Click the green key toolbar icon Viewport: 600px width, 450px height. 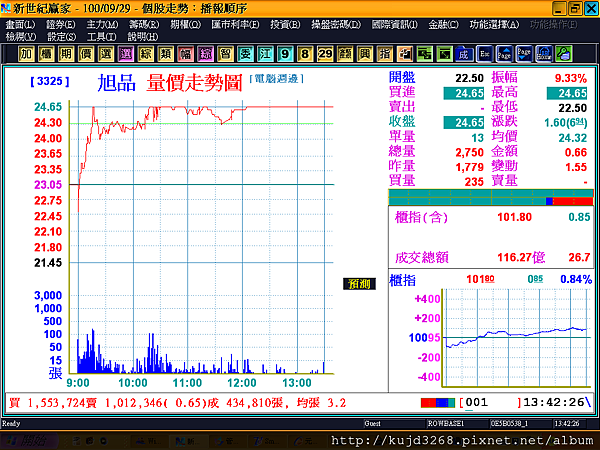click(564, 54)
